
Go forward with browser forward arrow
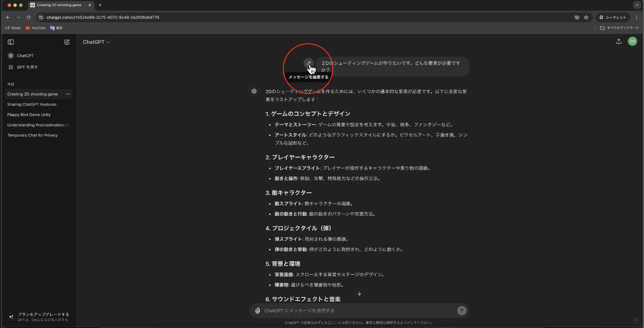coord(18,17)
